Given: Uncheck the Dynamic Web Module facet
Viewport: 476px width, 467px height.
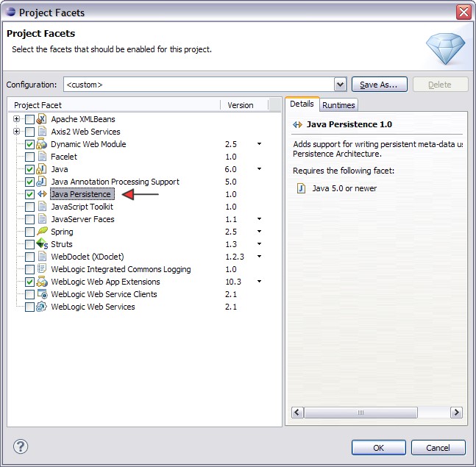Looking at the screenshot, I should tap(29, 144).
